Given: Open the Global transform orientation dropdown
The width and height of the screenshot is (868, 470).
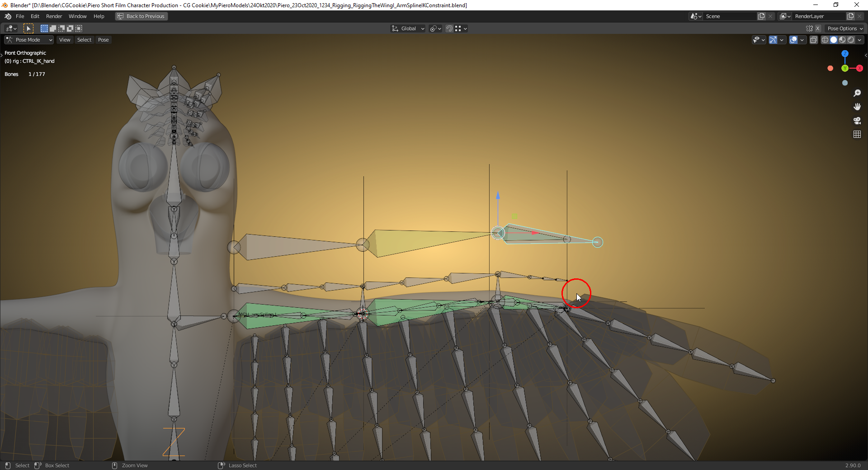Looking at the screenshot, I should [407, 28].
